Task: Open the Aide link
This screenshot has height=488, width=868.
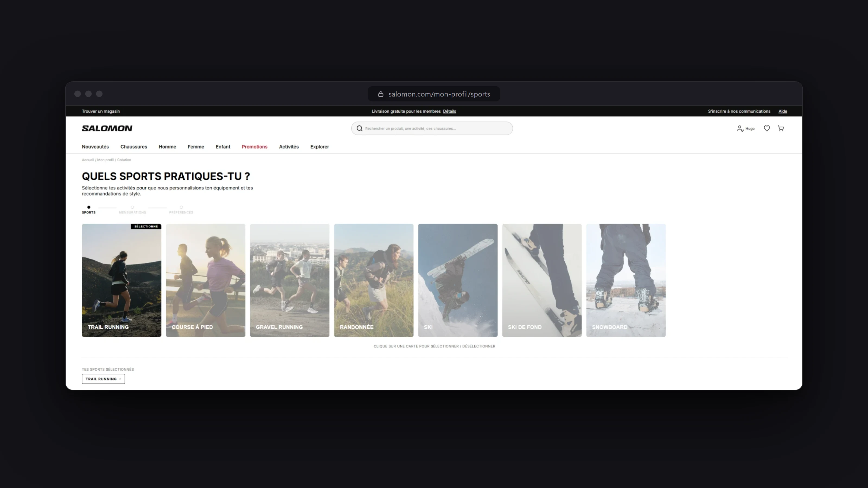Action: [x=783, y=111]
